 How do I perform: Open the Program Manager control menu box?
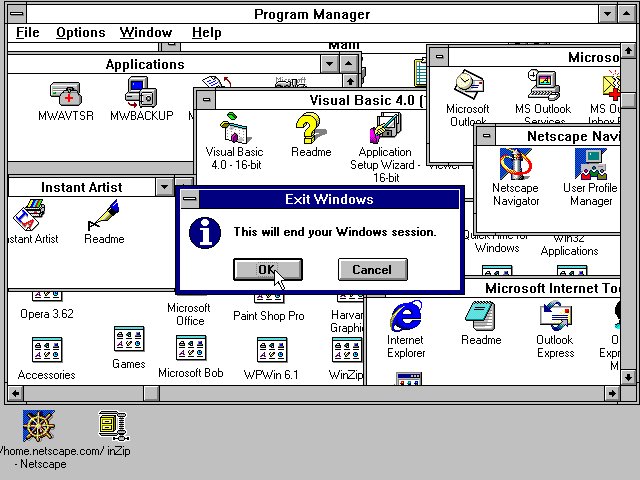click(x=17, y=14)
